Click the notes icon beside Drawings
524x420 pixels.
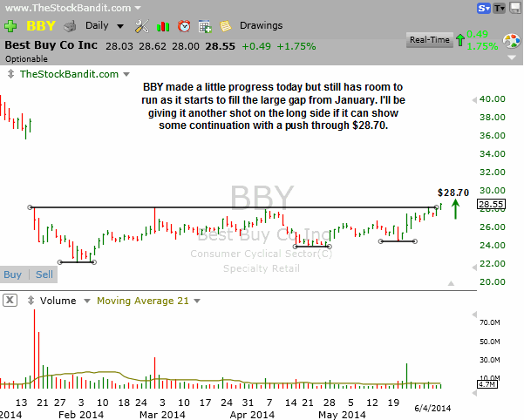(226, 26)
